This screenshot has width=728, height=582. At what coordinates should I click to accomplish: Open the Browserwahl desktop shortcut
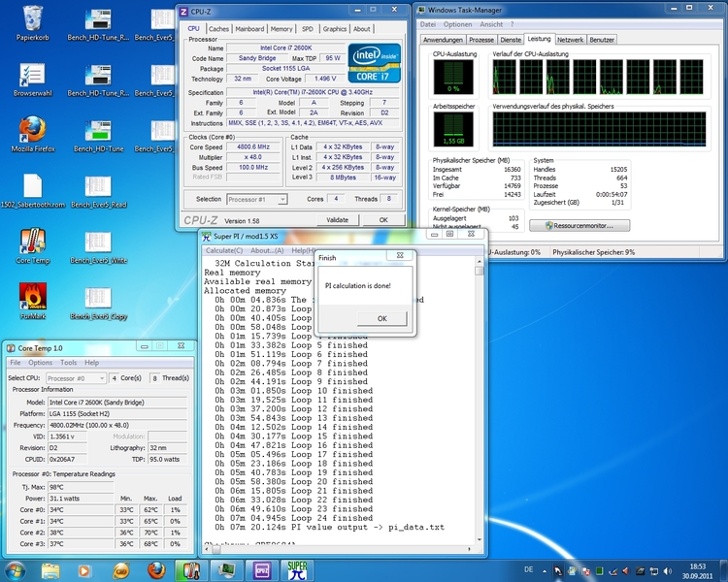(x=32, y=80)
